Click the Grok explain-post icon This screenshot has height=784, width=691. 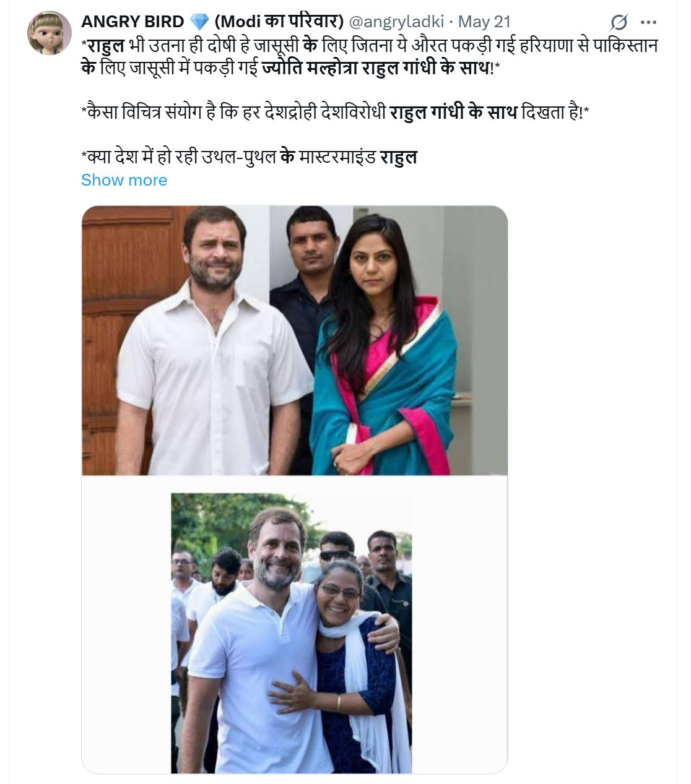click(x=618, y=23)
